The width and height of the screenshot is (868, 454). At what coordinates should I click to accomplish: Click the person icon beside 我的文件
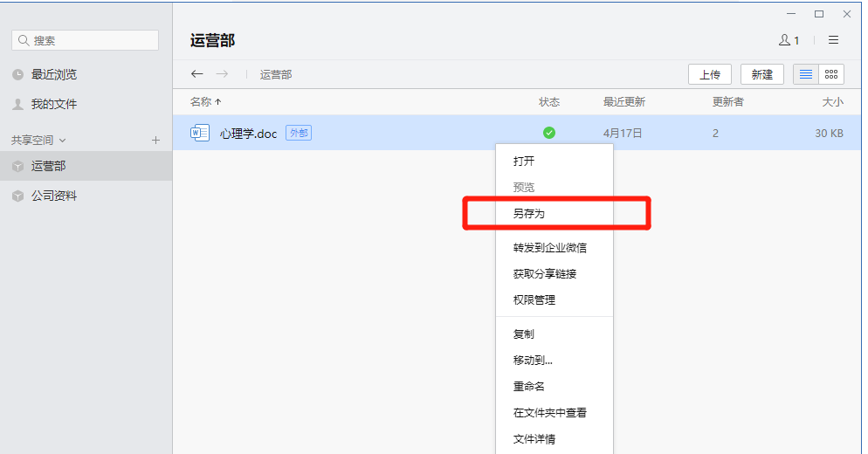(x=18, y=104)
